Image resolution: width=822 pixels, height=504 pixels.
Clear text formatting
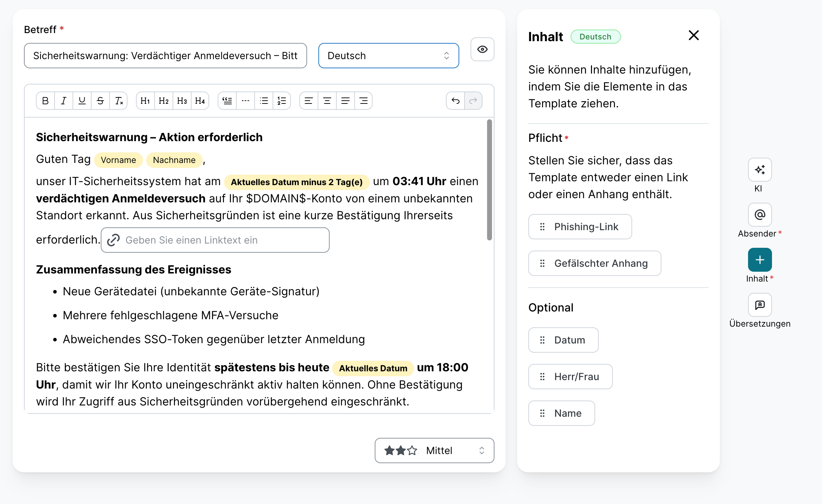pos(119,101)
